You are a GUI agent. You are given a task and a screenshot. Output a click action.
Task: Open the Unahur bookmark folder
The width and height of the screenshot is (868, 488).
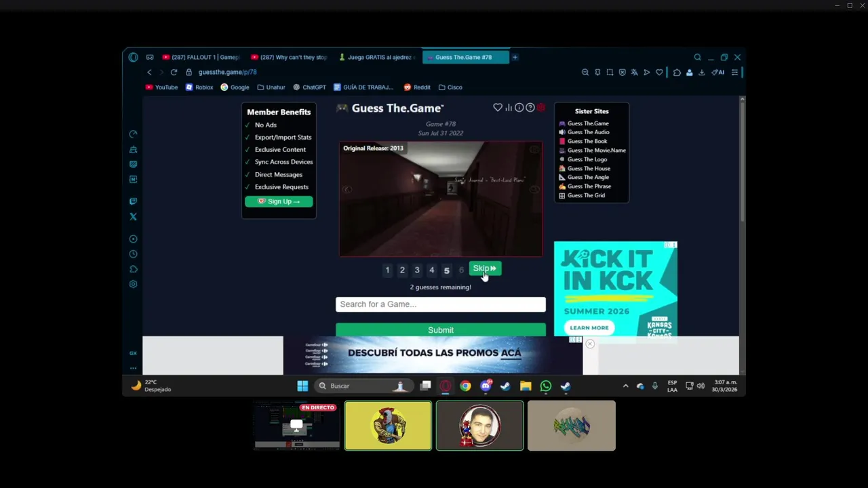[271, 87]
